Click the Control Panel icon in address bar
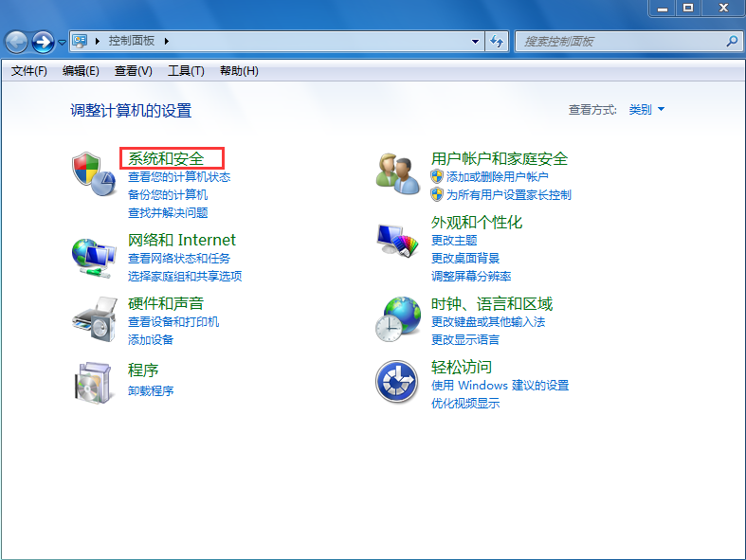This screenshot has height=560, width=746. 80,41
